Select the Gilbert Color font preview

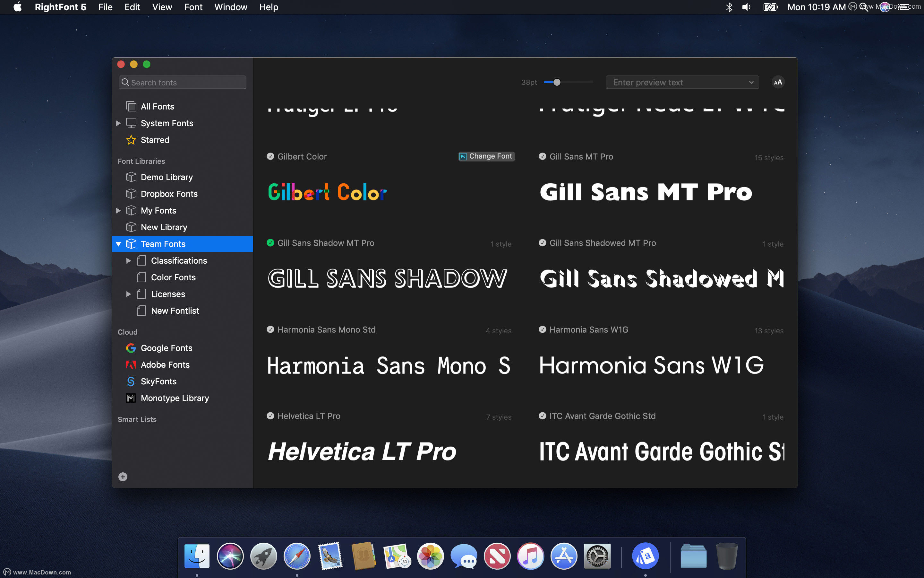(327, 192)
